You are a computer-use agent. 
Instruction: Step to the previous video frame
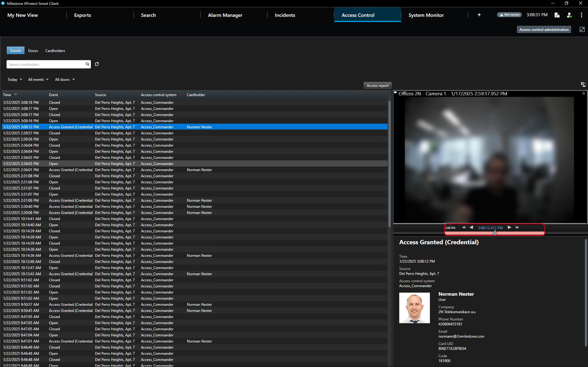tap(464, 227)
